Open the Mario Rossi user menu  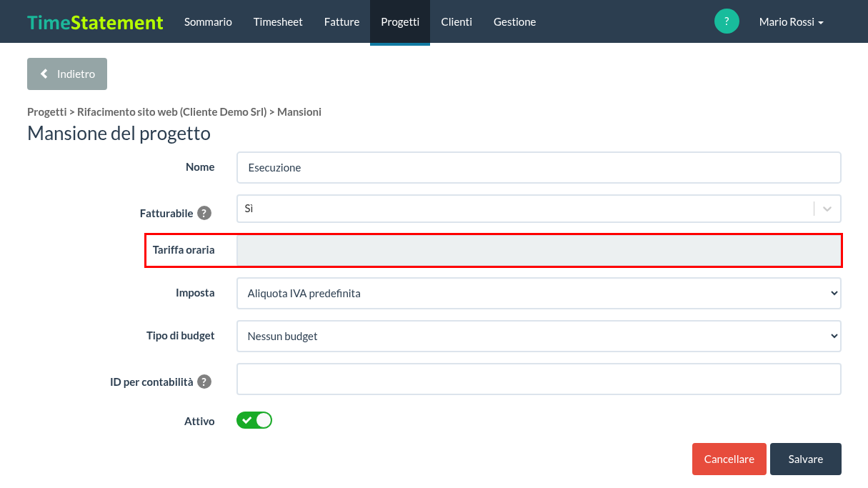[792, 22]
